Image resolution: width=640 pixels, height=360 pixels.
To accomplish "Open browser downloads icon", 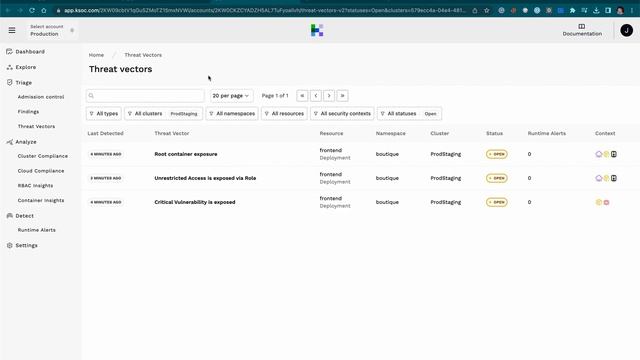I will (596, 11).
